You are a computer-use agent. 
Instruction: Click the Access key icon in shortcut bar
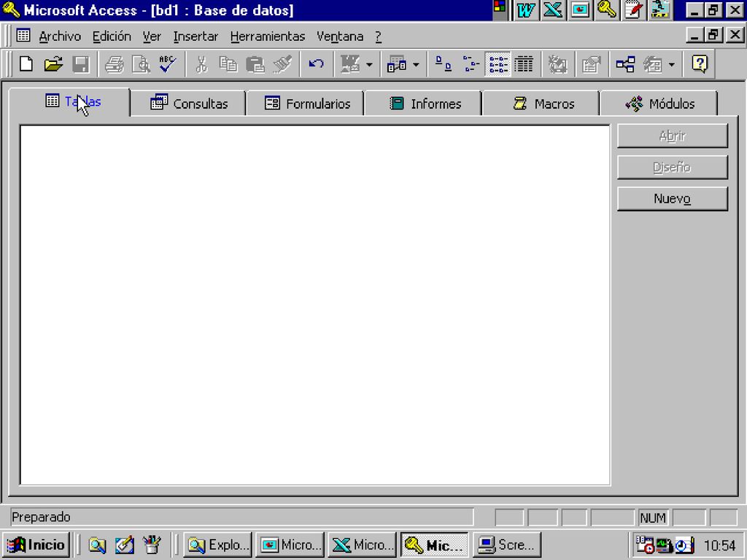pos(607,10)
